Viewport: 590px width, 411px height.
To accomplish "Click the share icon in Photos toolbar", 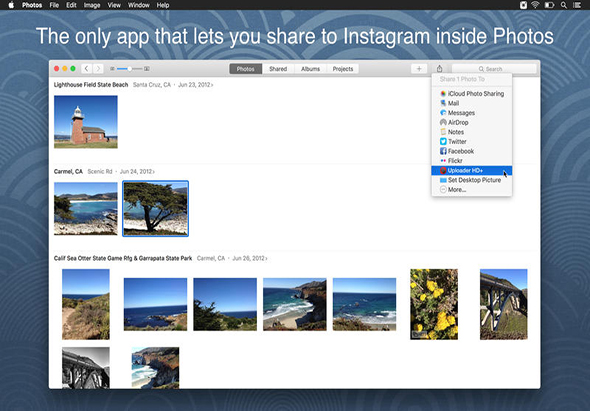I will tap(439, 68).
